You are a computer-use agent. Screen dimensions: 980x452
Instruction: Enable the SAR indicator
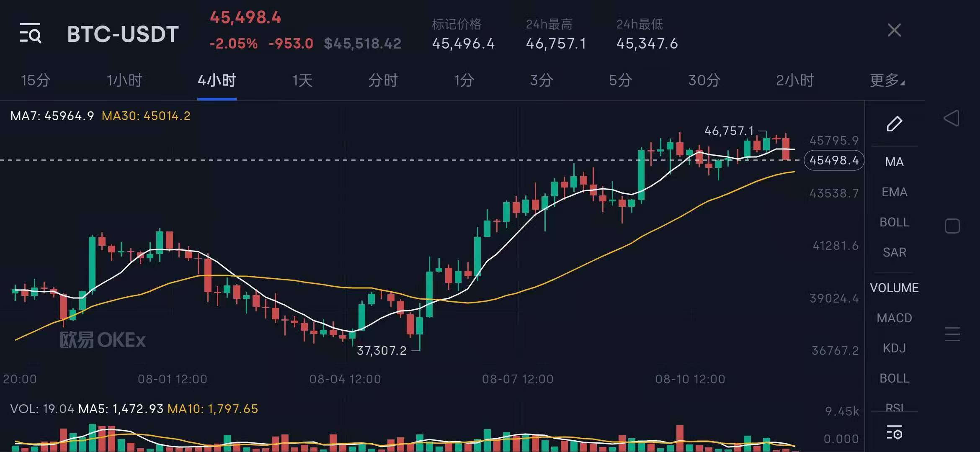click(x=894, y=252)
